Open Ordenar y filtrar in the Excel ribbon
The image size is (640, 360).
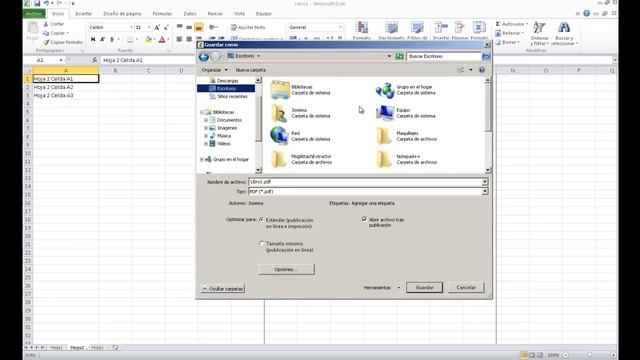539,34
